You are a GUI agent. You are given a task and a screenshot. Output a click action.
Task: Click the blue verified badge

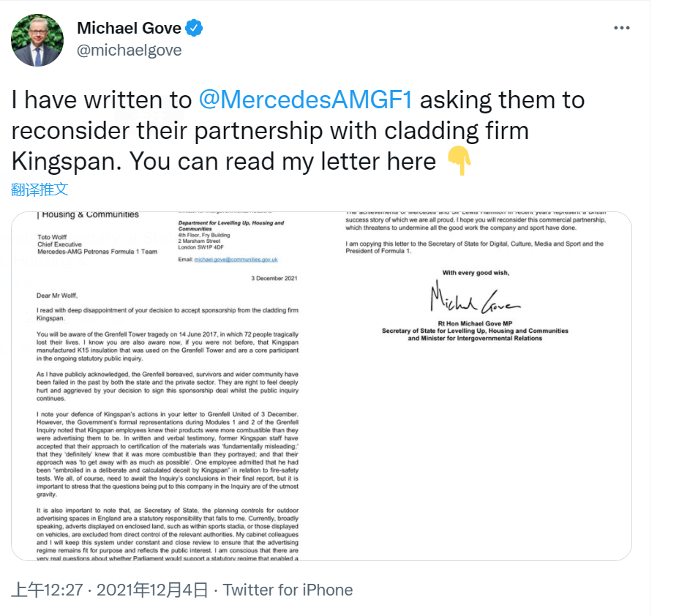(194, 29)
